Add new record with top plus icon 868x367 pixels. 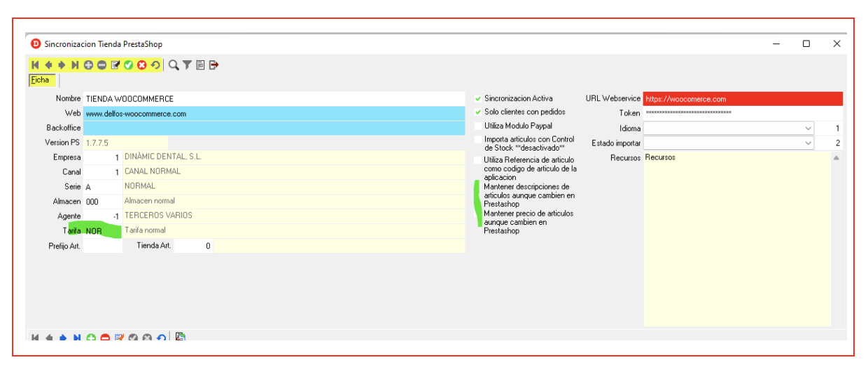[x=88, y=65]
